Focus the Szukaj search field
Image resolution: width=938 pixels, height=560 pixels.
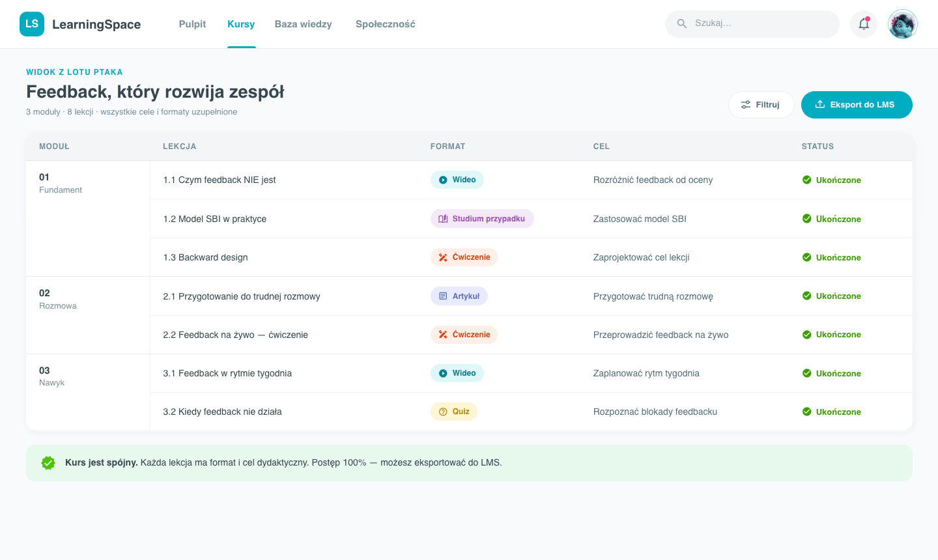752,23
